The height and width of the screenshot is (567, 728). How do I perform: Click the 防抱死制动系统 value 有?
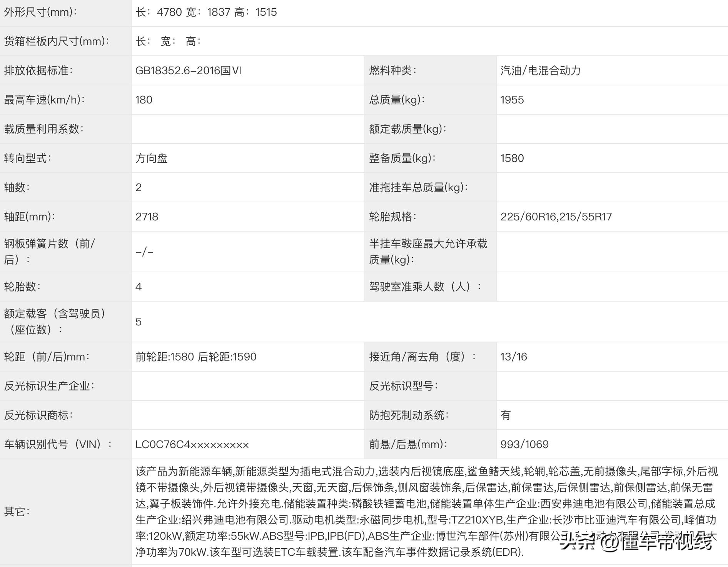pos(506,415)
